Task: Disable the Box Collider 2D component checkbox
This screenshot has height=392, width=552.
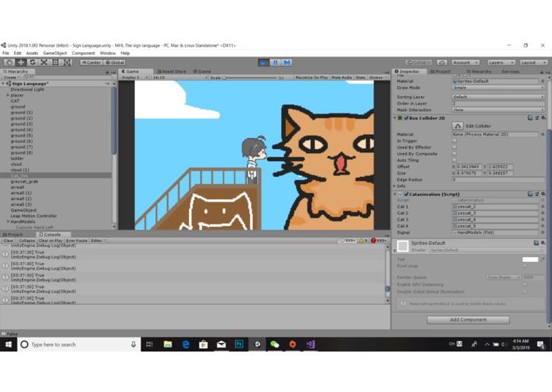Action: 406,118
